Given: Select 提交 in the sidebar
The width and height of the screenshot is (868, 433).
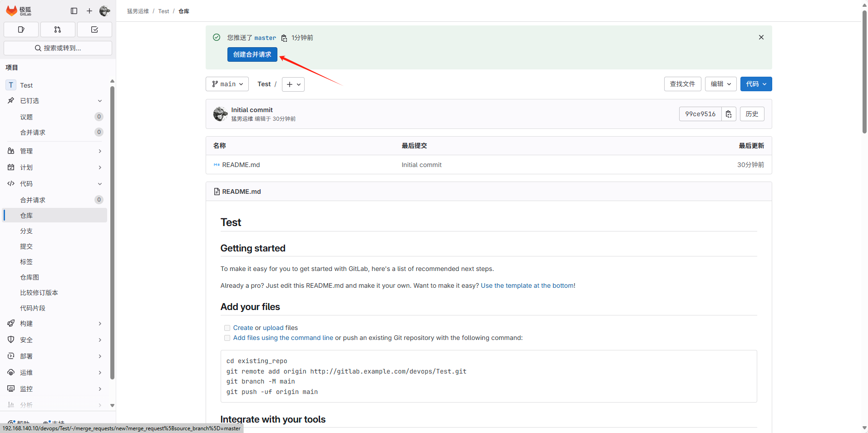Looking at the screenshot, I should (26, 246).
